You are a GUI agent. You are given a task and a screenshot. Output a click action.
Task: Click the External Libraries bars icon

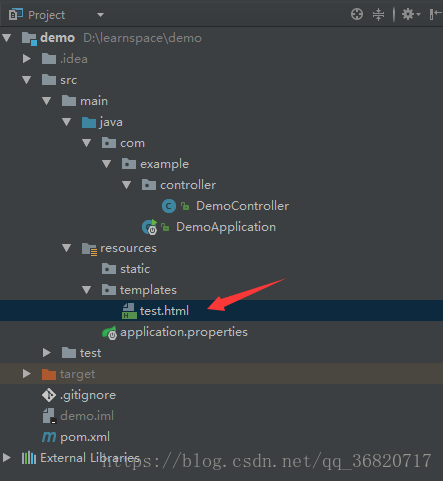[29, 458]
